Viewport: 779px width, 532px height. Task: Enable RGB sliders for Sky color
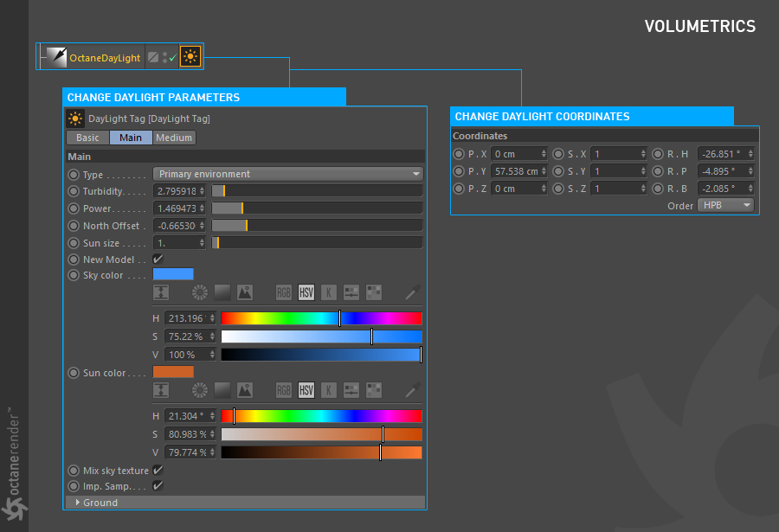click(x=284, y=292)
